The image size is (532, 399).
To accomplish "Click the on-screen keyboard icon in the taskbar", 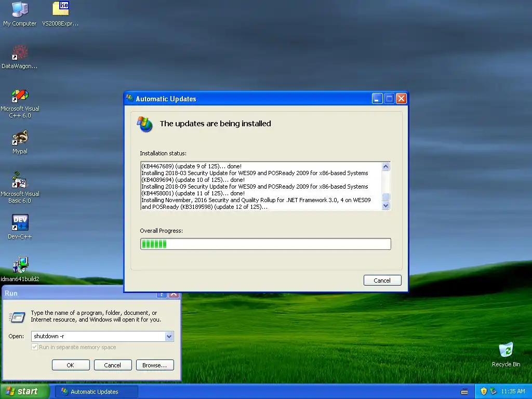I will pyautogui.click(x=464, y=392).
